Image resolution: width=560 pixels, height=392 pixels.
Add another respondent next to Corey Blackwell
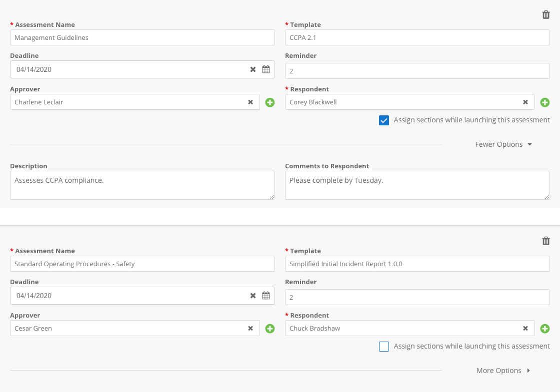coord(544,102)
